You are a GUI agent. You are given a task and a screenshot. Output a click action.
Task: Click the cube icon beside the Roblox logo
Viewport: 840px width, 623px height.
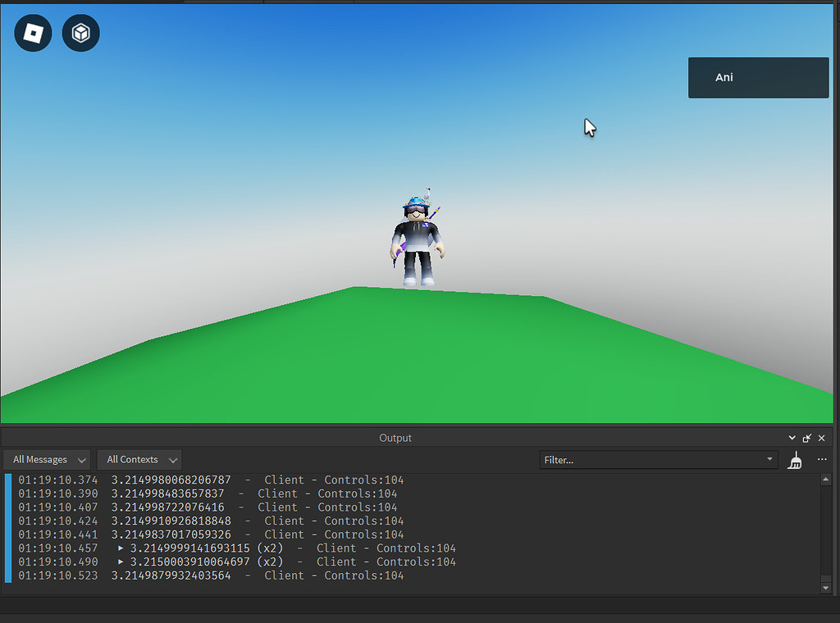coord(80,33)
